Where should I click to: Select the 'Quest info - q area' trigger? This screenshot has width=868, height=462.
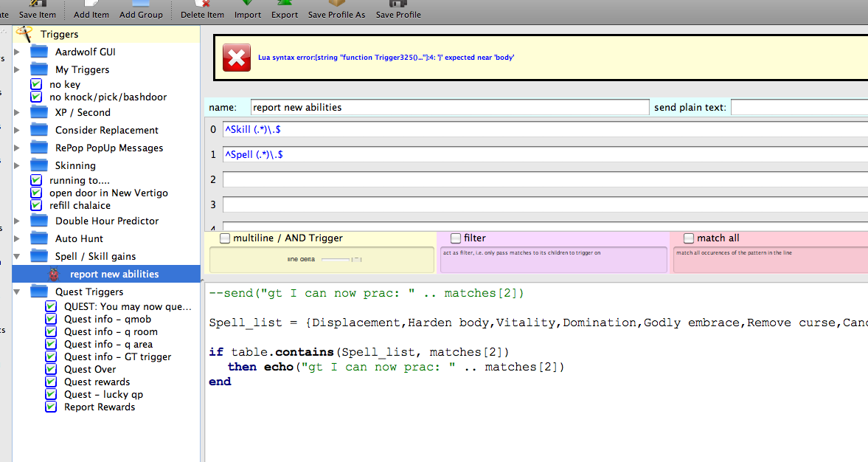click(x=108, y=345)
